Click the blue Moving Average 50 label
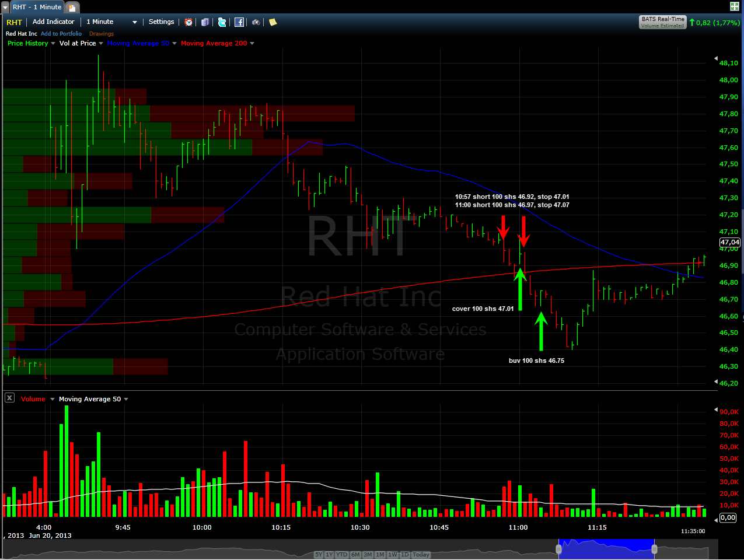The height and width of the screenshot is (560, 744). tap(138, 43)
